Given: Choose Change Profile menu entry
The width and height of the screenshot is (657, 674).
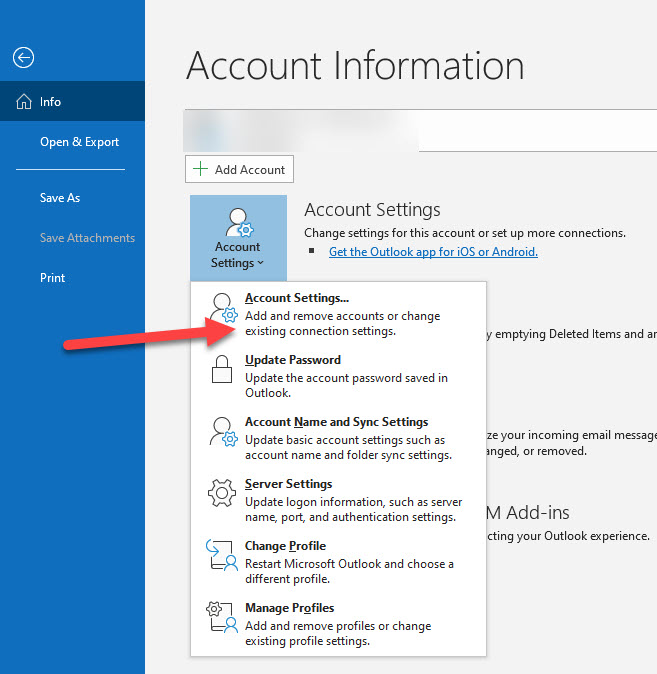Looking at the screenshot, I should click(338, 562).
